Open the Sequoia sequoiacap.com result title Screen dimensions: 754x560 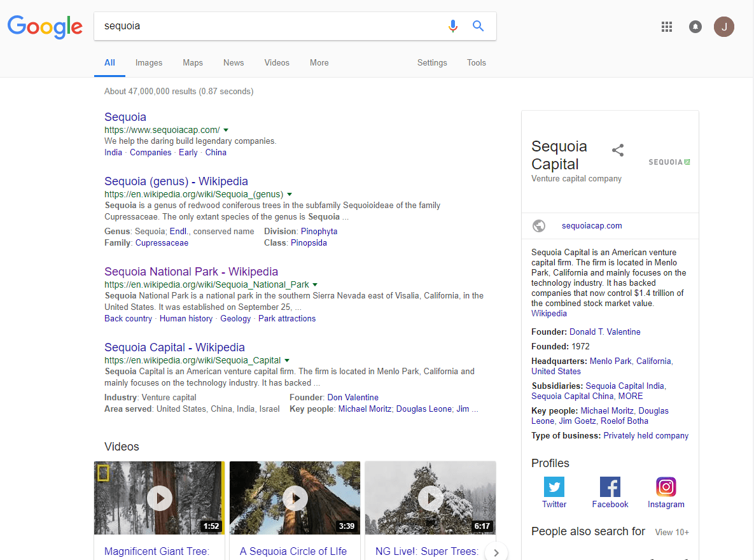click(x=125, y=117)
